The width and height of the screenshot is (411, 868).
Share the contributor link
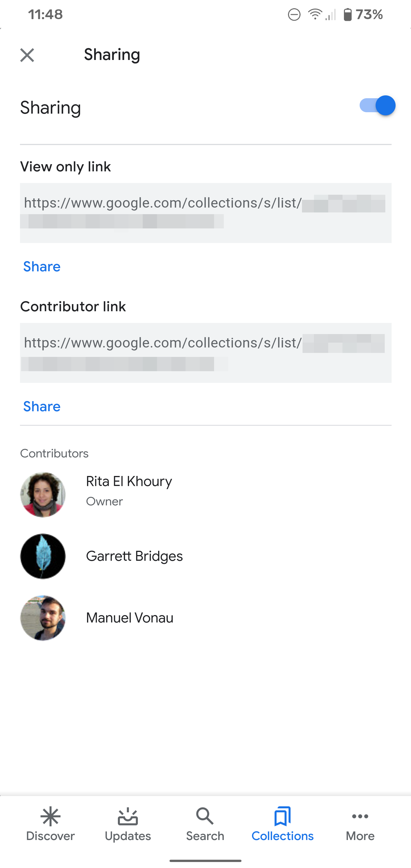tap(41, 406)
